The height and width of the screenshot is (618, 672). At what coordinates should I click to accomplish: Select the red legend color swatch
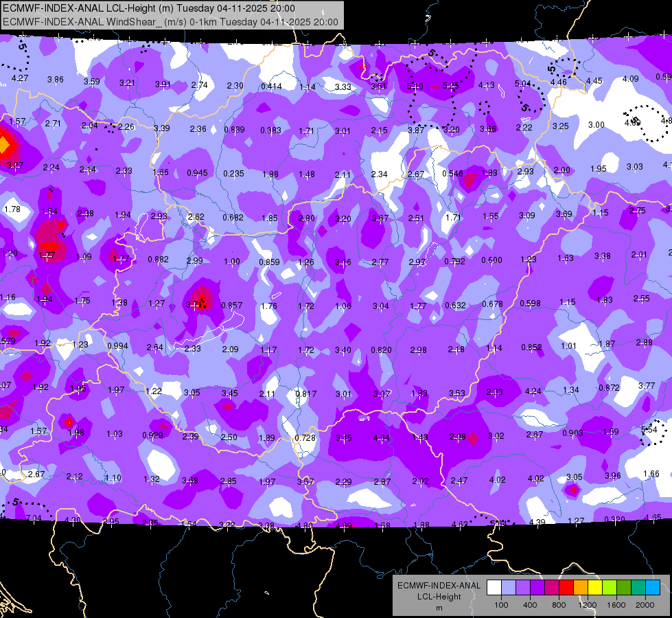tap(566, 587)
